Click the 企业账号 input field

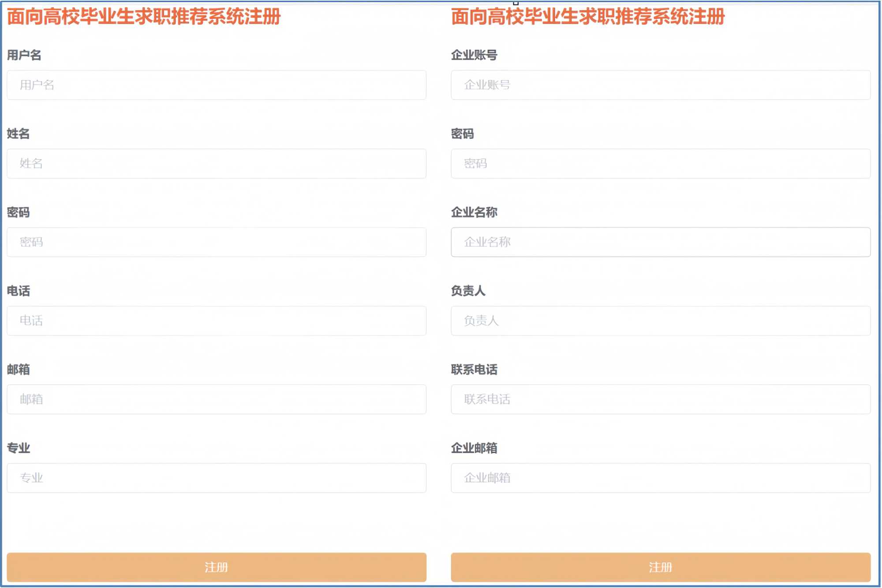coord(660,85)
